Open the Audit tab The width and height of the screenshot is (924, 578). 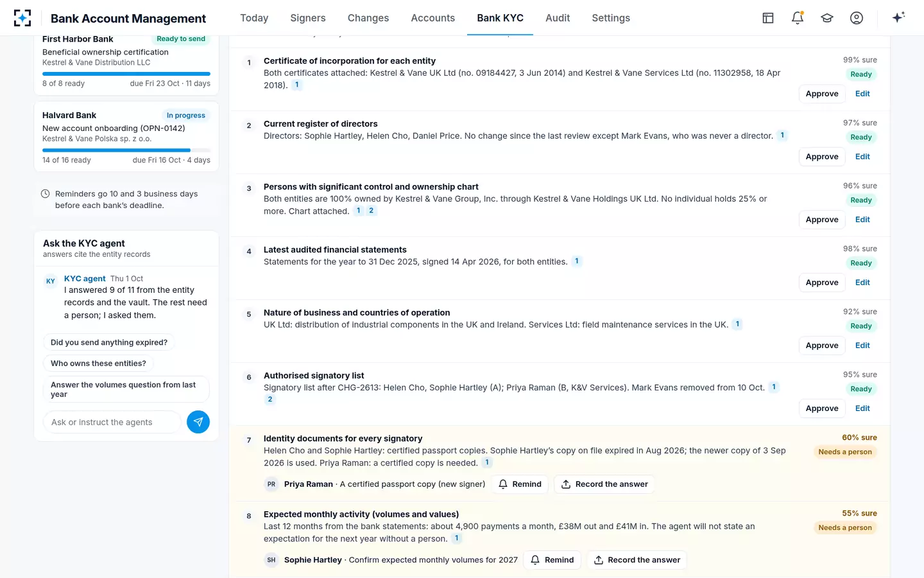pyautogui.click(x=558, y=18)
